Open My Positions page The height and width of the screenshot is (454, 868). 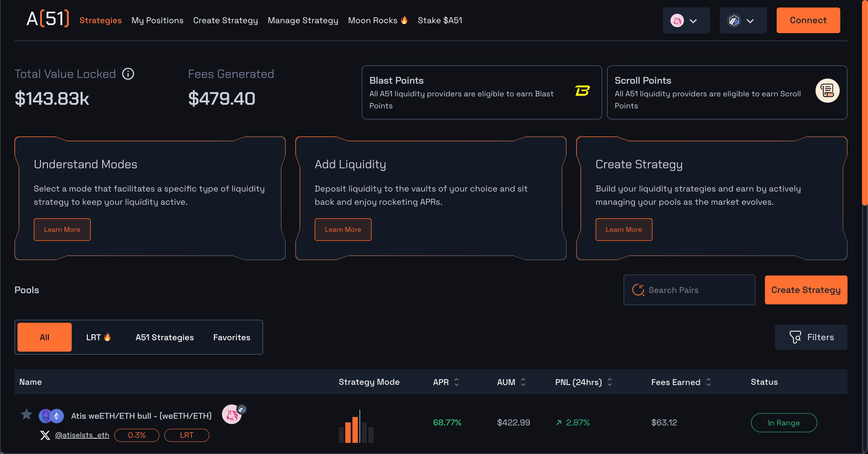pos(157,20)
